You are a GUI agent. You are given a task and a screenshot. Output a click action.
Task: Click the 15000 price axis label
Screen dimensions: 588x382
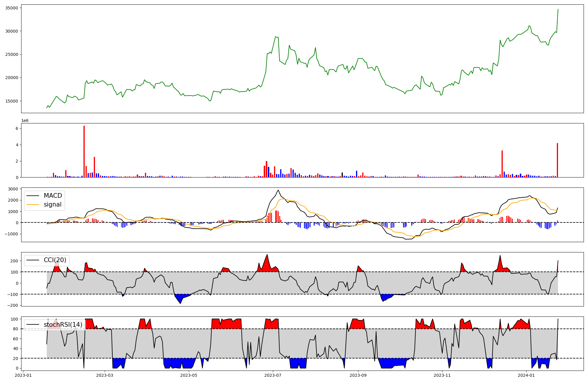(12, 101)
